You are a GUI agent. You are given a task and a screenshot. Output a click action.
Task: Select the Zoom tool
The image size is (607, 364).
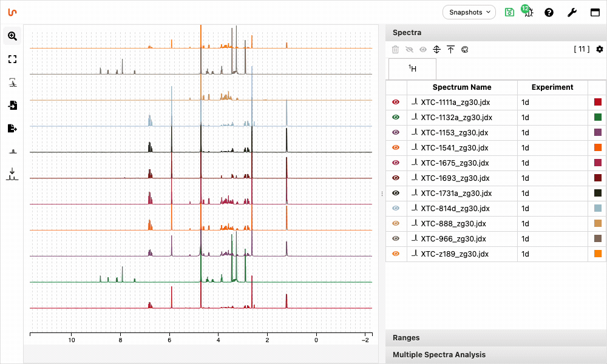12,36
